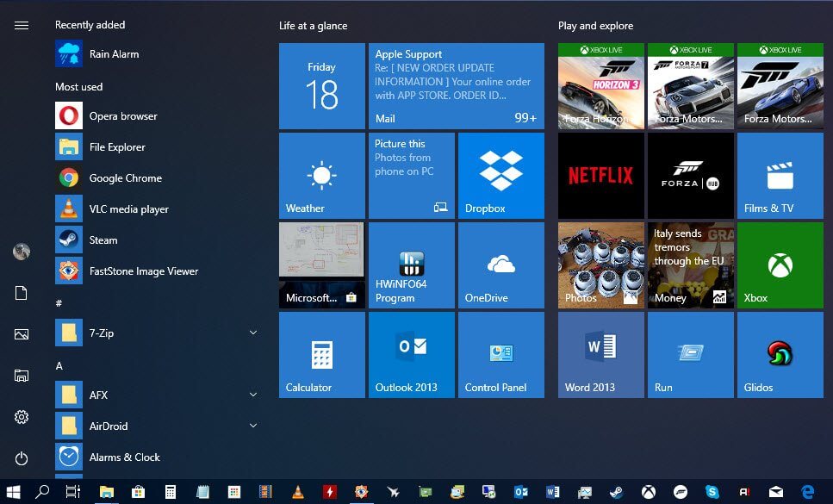Open the Glidos tile
Viewport: 833px width, 504px height.
(x=780, y=355)
